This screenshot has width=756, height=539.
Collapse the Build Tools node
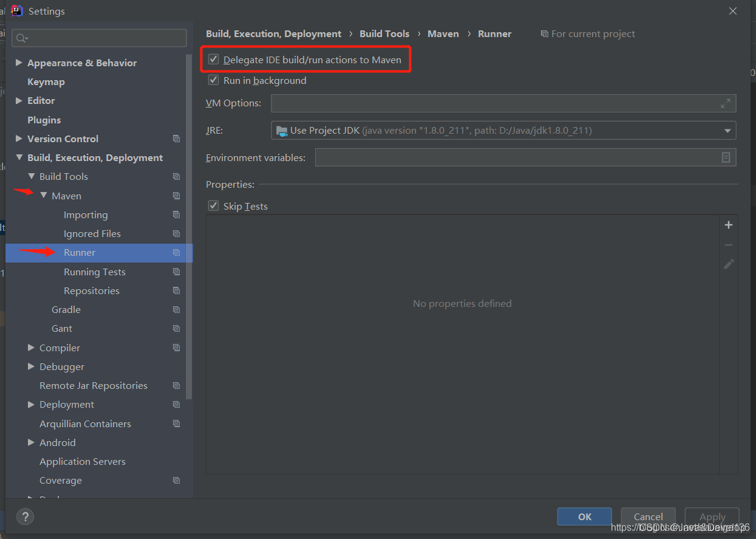(x=31, y=176)
